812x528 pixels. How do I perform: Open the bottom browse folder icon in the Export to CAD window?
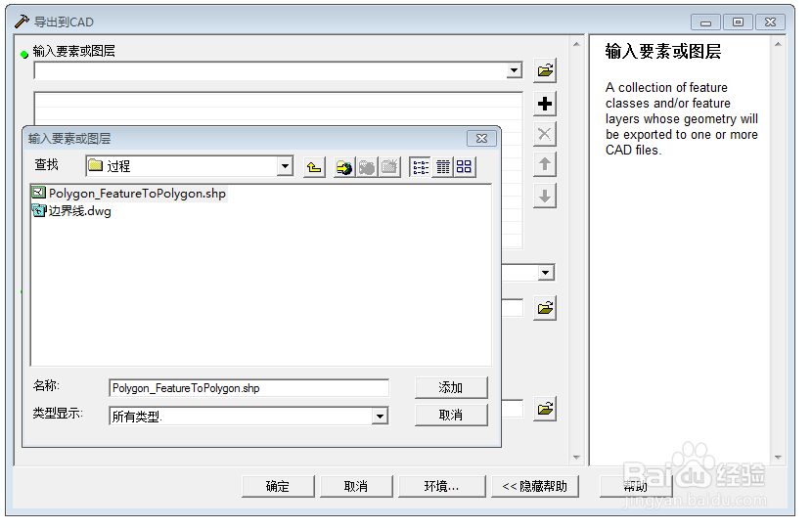click(x=545, y=409)
